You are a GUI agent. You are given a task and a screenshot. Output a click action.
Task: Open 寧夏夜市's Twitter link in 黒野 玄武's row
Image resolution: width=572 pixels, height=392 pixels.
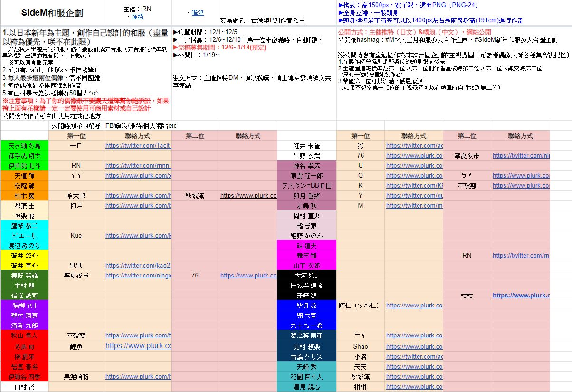click(x=521, y=155)
